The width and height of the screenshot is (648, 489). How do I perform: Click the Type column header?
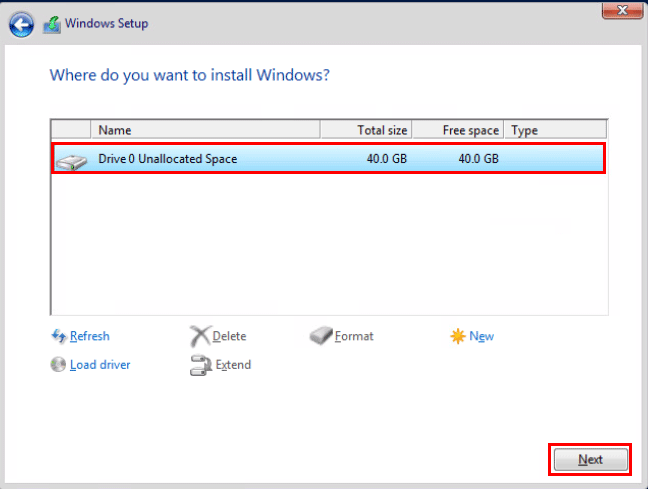tap(555, 130)
